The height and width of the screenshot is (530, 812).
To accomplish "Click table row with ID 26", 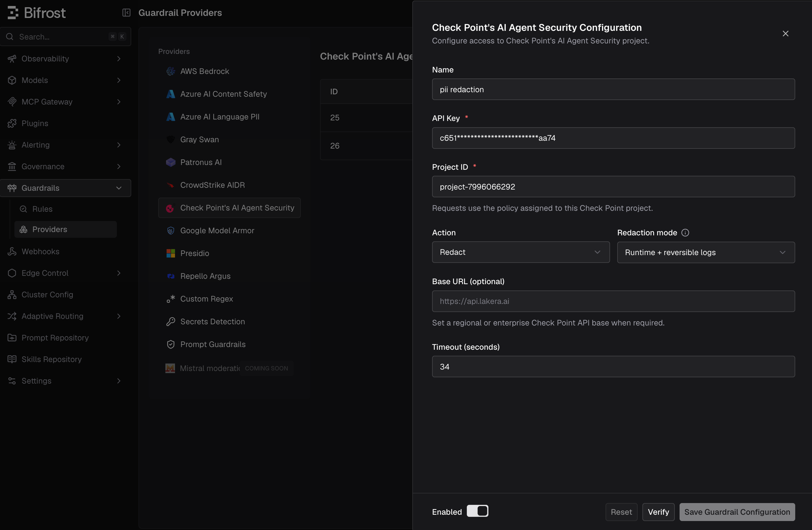I will click(366, 146).
